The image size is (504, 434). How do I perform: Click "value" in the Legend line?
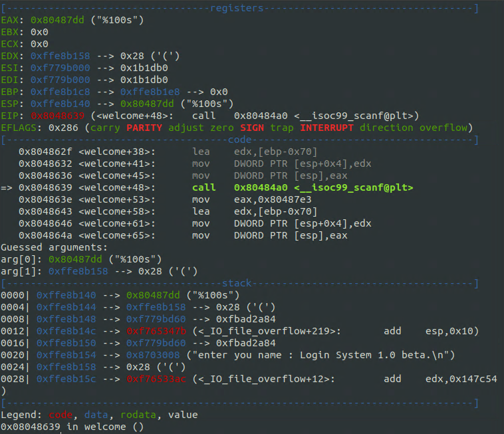[183, 415]
